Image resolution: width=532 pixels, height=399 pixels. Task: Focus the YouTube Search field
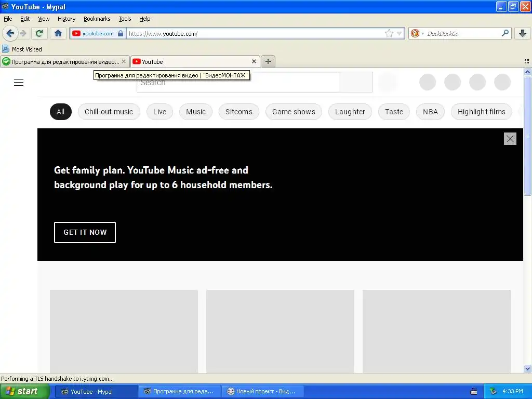[238, 82]
